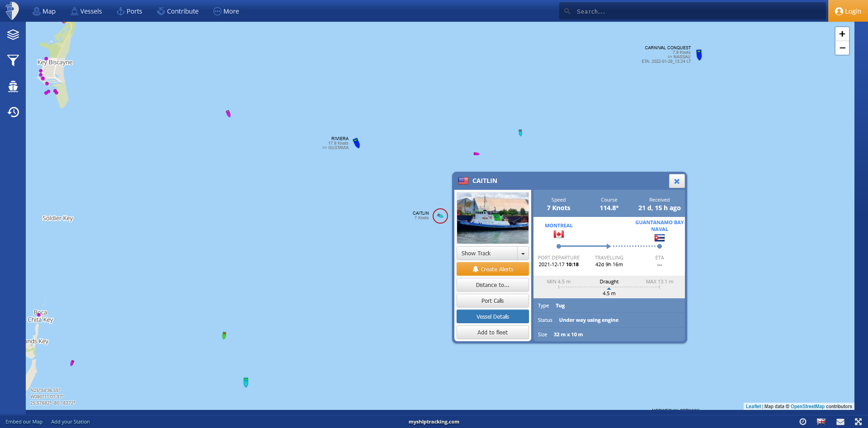
Task: Click the Search input field
Action: [693, 11]
